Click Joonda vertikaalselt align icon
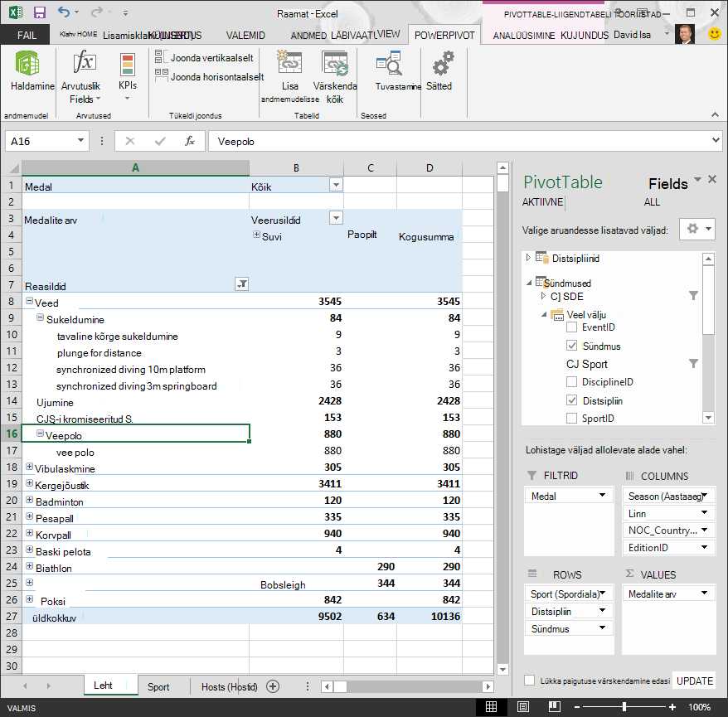Image resolution: width=728 pixels, height=717 pixels. pyautogui.click(x=159, y=57)
